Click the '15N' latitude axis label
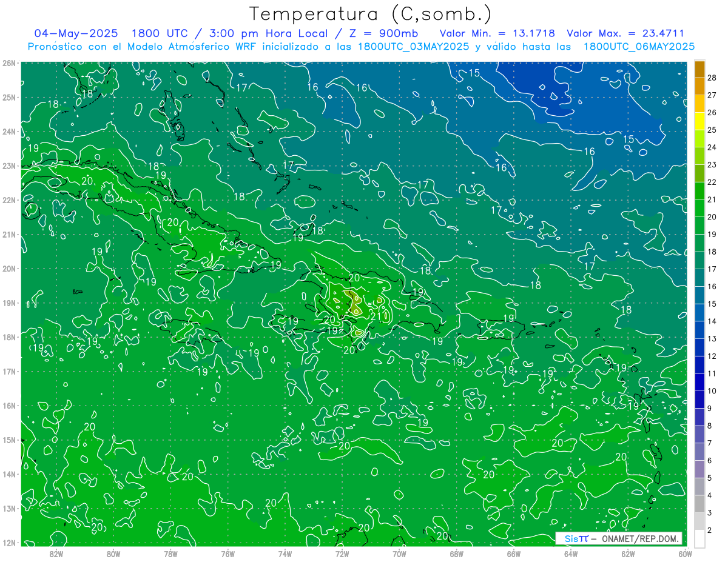Image resolution: width=728 pixels, height=562 pixels. [9, 440]
